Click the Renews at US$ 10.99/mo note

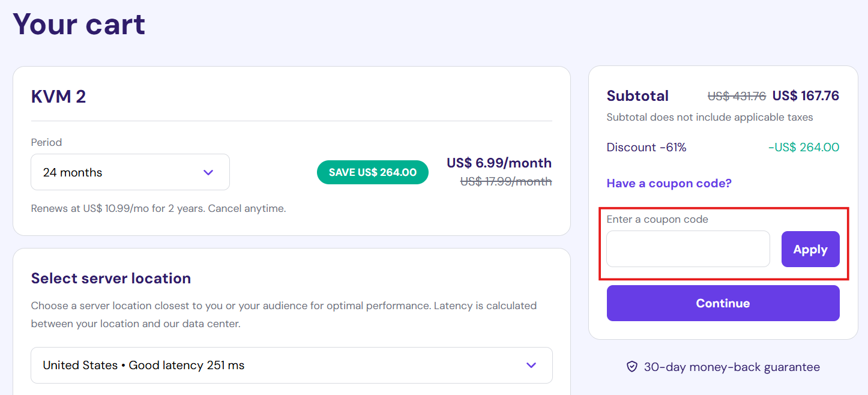[x=158, y=209]
